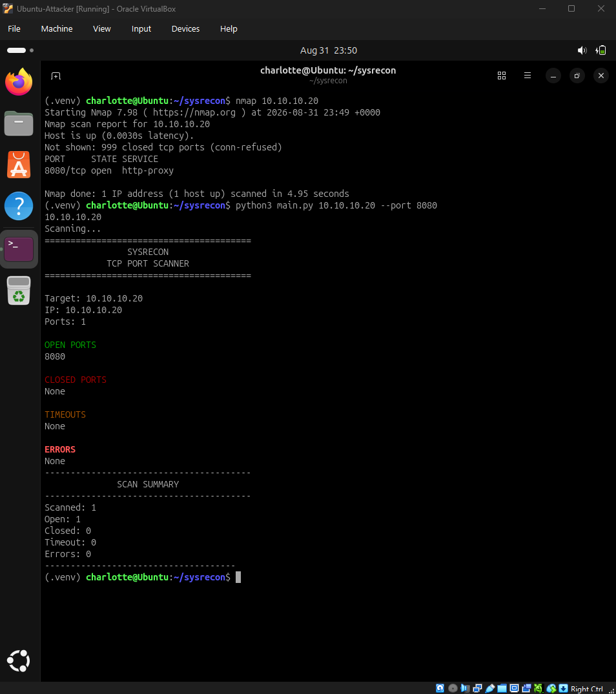
Task: Open the File menu
Action: coord(14,29)
